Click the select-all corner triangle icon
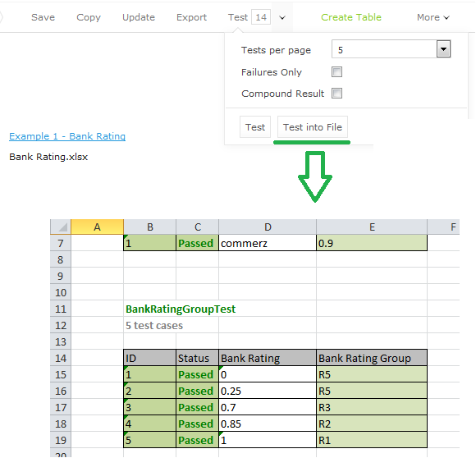 pyautogui.click(x=62, y=227)
